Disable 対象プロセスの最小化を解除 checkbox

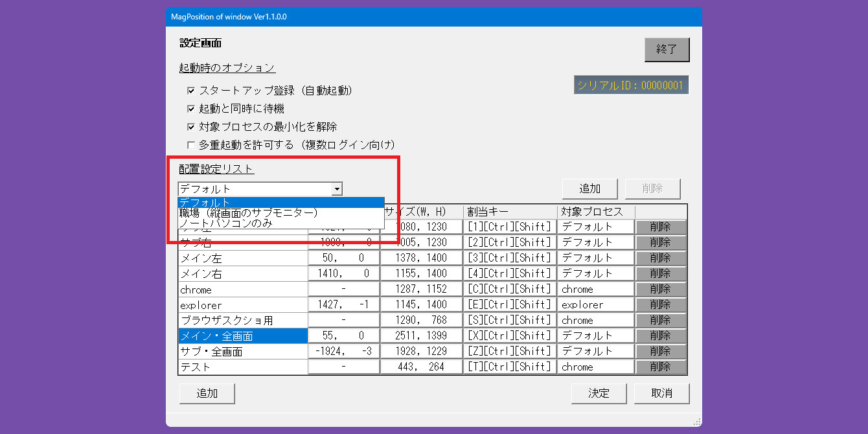pyautogui.click(x=191, y=127)
